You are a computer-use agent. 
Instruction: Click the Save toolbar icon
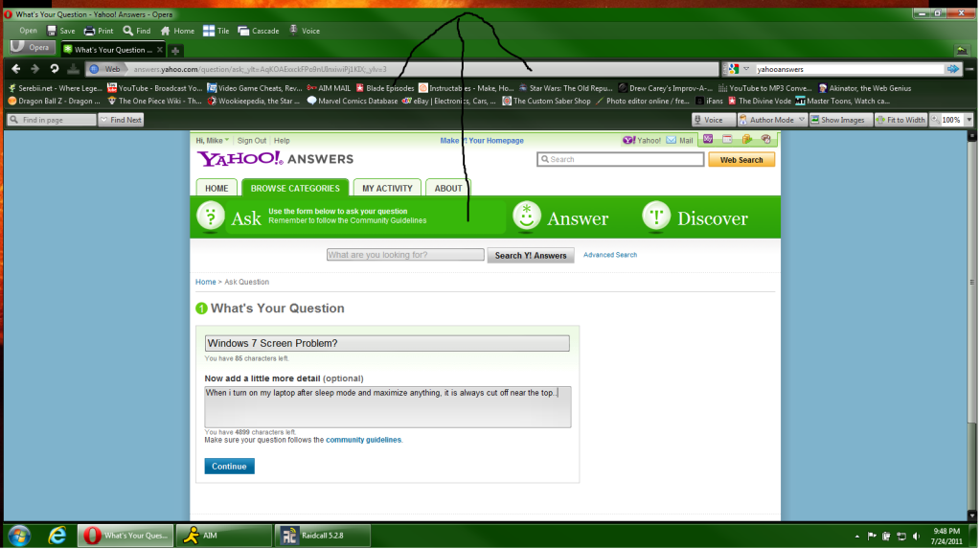pos(61,31)
